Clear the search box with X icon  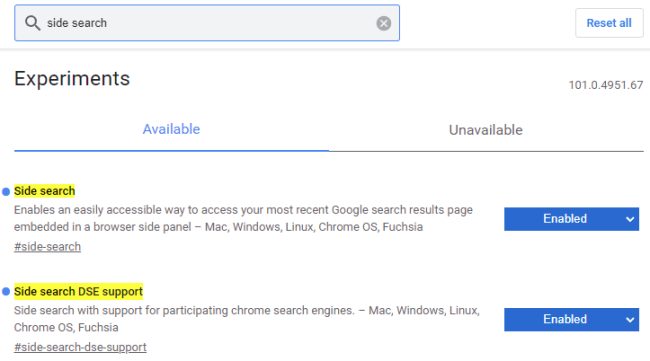pyautogui.click(x=383, y=23)
